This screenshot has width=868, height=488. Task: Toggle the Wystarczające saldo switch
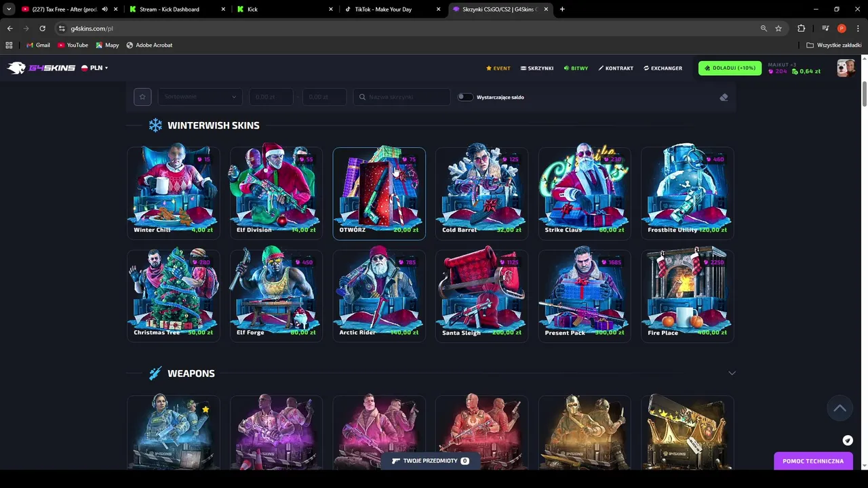[x=465, y=97]
